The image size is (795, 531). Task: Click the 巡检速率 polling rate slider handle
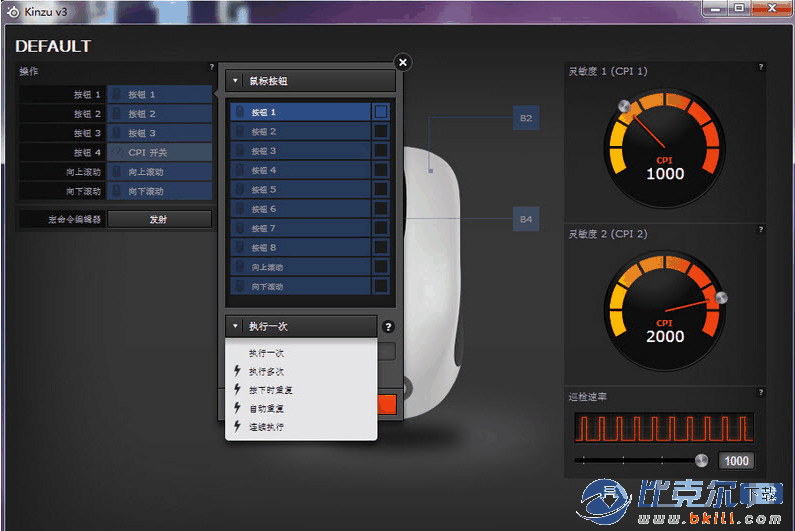coord(701,460)
